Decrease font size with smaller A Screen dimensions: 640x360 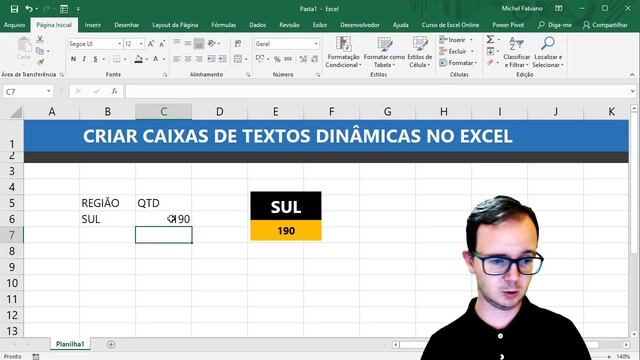(x=162, y=44)
